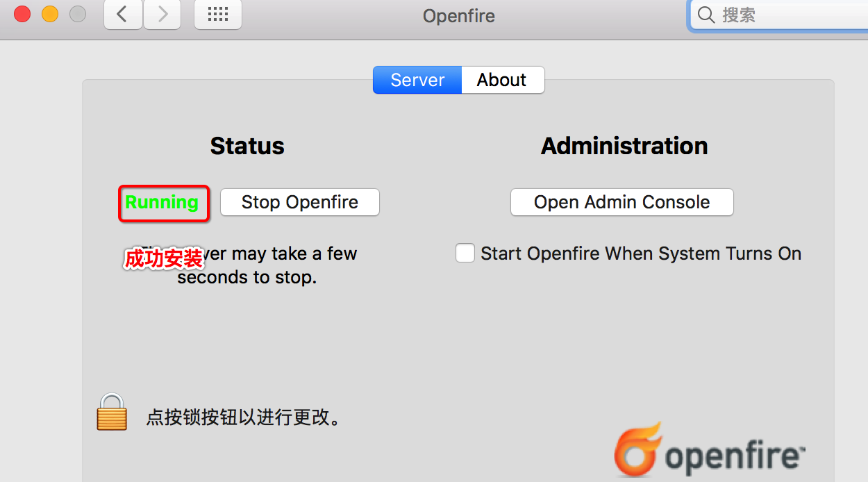Switch to the About tab
868x482 pixels.
tap(502, 80)
